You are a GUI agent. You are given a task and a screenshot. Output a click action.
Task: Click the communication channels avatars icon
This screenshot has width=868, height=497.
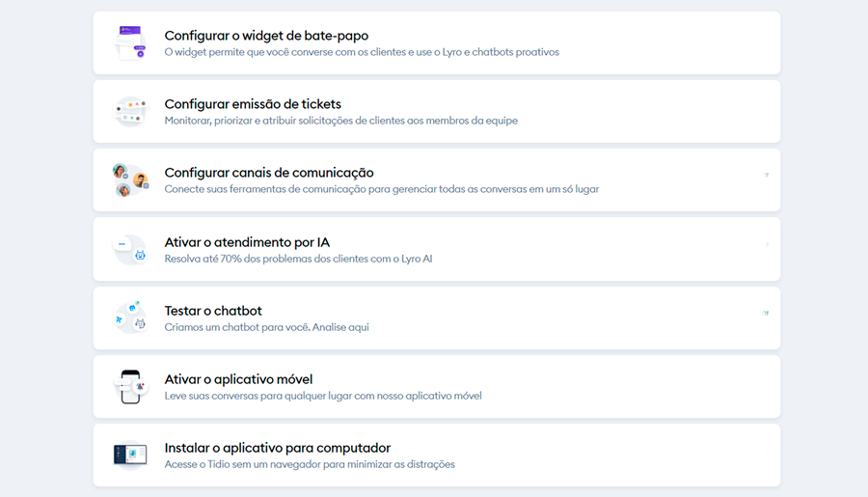(130, 180)
